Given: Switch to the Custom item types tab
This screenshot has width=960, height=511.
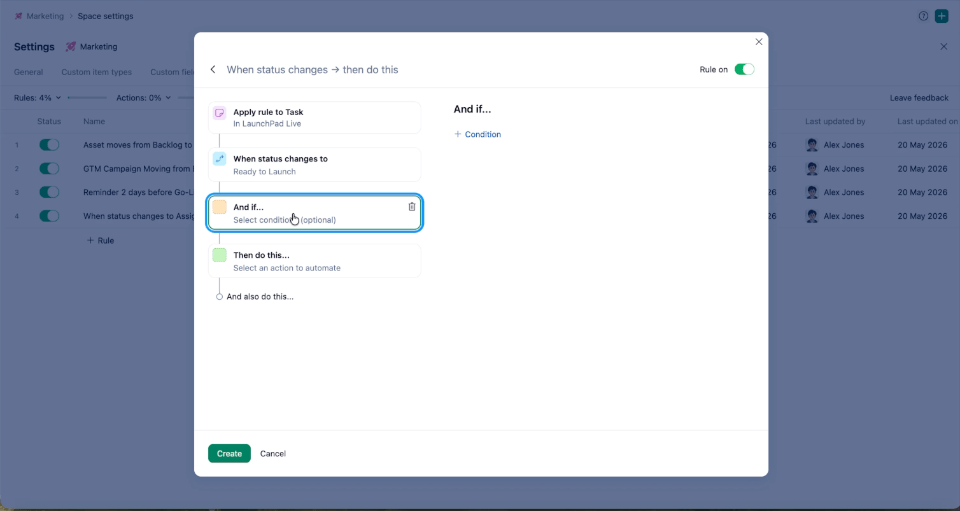Looking at the screenshot, I should (x=96, y=72).
